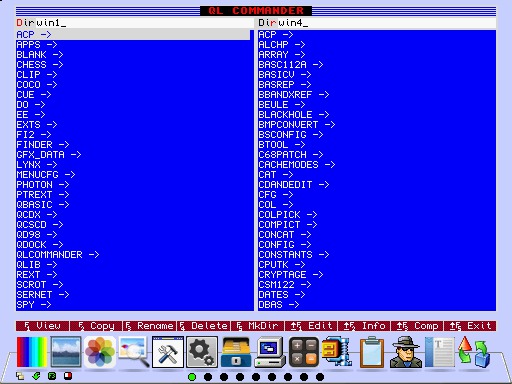Open the clipboard icon in dock
Viewport: 512px width, 384px height.
click(x=371, y=352)
